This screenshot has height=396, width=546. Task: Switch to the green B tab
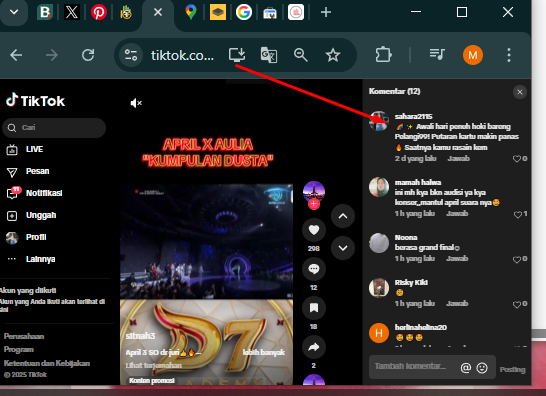tap(45, 12)
